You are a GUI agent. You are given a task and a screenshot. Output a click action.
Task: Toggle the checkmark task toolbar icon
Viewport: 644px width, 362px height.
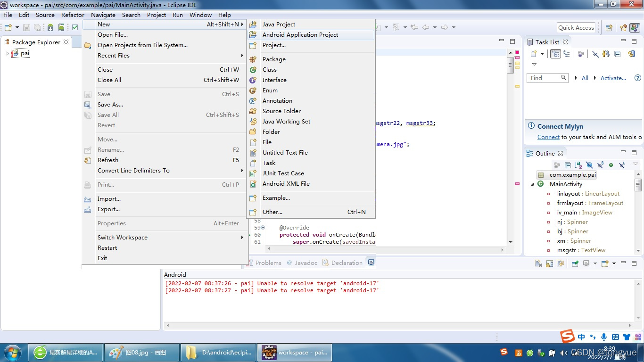click(75, 28)
